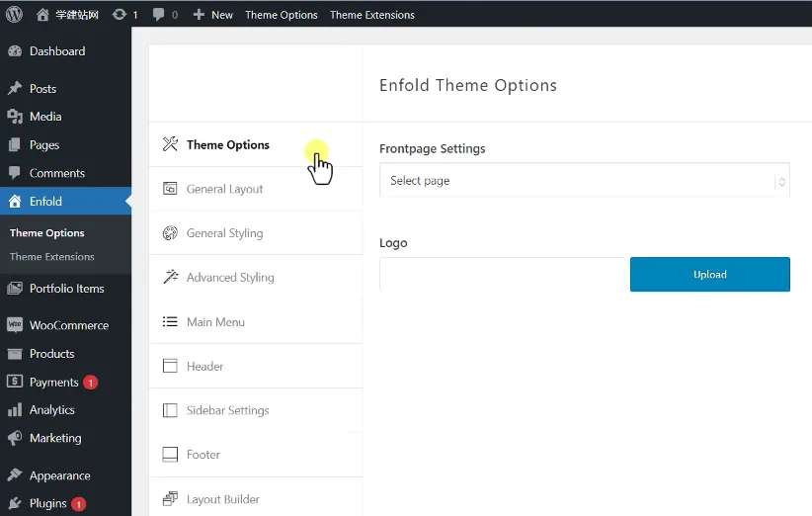Open the site home icon in admin bar

pyautogui.click(x=42, y=15)
